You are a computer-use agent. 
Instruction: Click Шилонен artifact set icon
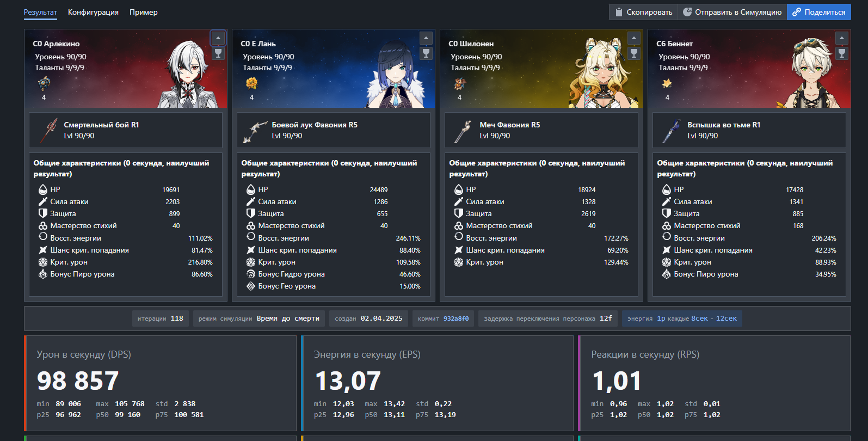coord(460,83)
